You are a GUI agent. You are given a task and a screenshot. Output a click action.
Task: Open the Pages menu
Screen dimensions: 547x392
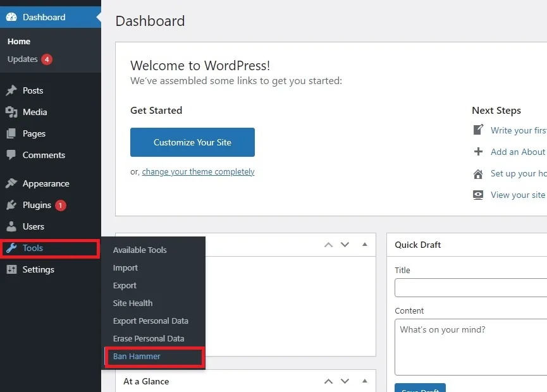[51, 133]
